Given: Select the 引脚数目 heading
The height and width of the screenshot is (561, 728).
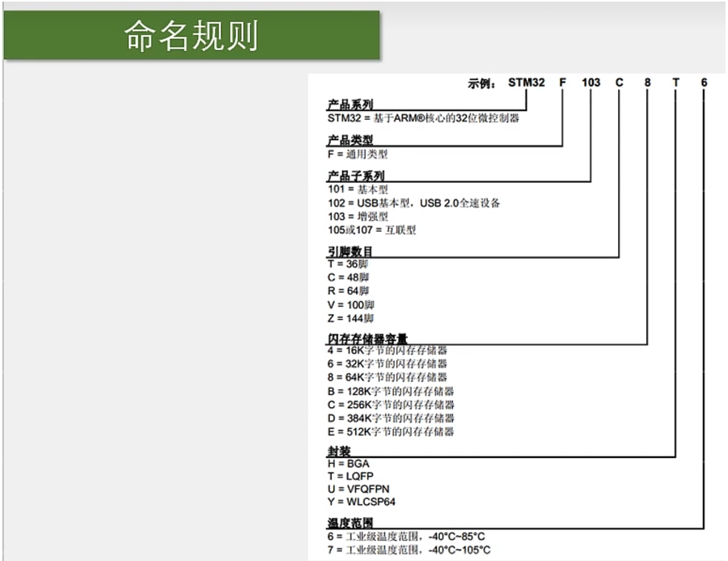Looking at the screenshot, I should (x=349, y=252).
